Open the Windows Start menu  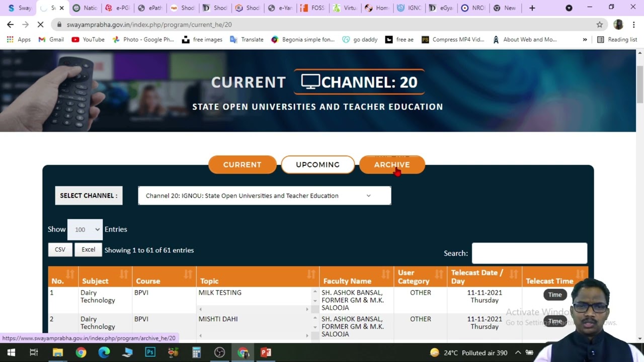click(11, 352)
